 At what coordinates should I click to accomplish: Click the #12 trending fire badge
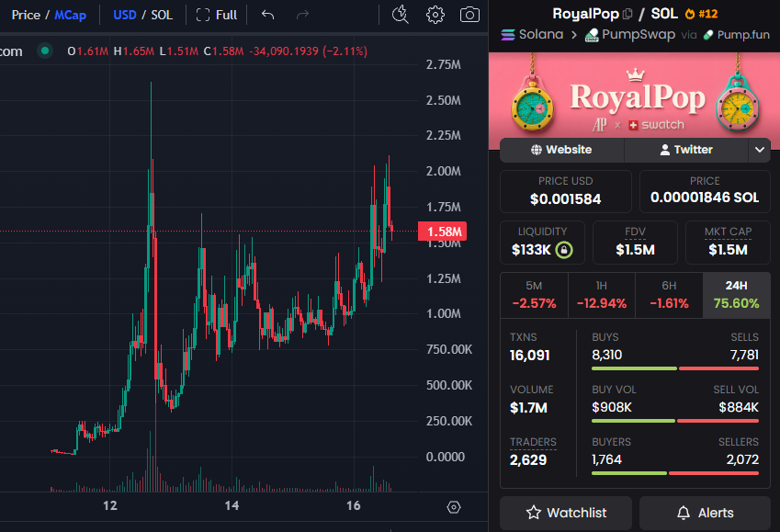(701, 14)
